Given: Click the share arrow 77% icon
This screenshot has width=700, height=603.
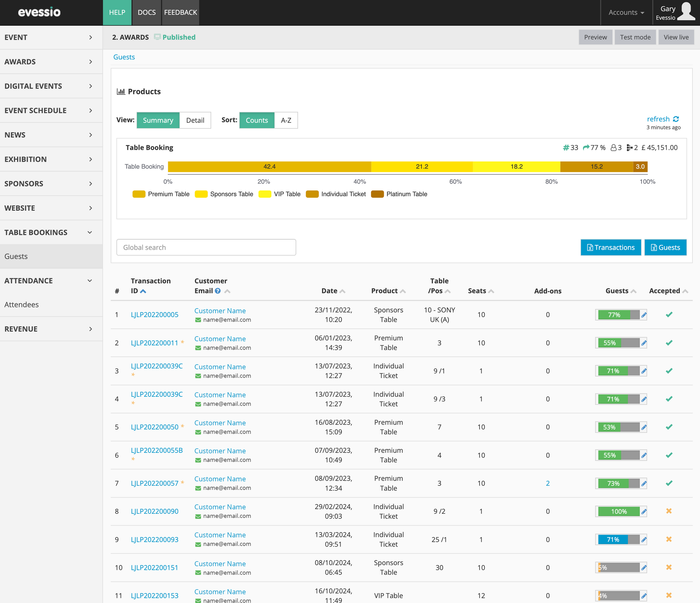Looking at the screenshot, I should [586, 147].
